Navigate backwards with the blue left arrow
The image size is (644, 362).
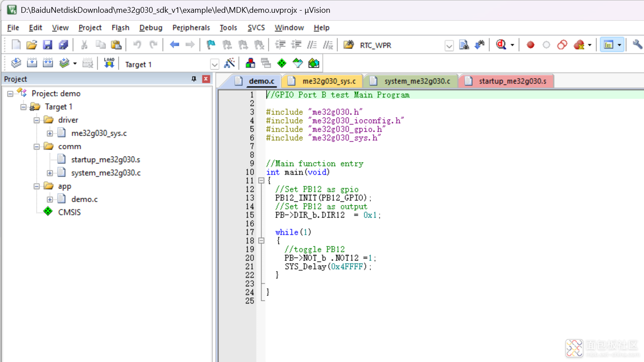(x=174, y=44)
